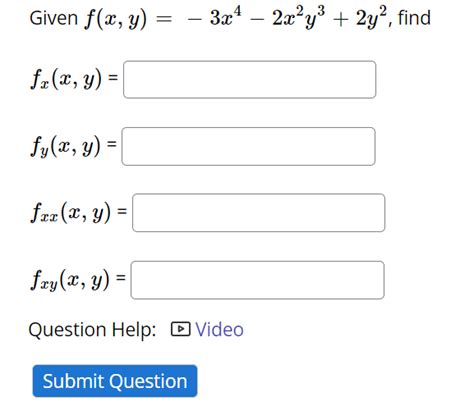The height and width of the screenshot is (406, 474).
Task: Click the equals sign after the f_x label
Action: pyautogui.click(x=113, y=78)
